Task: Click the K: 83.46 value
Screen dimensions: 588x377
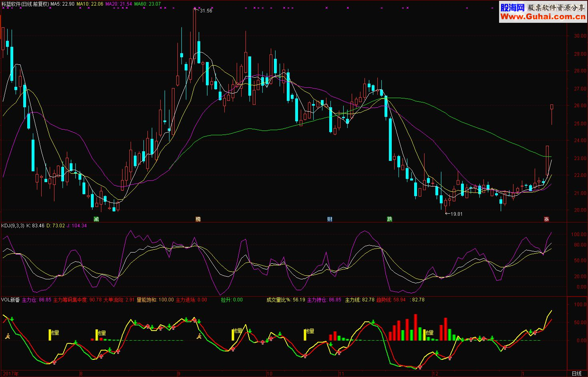Action: tap(35, 226)
